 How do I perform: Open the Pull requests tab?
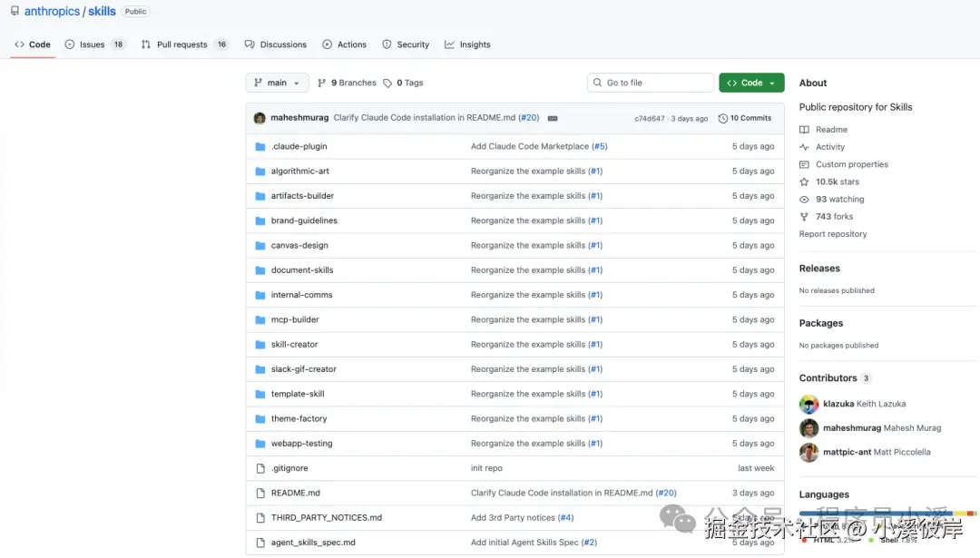coord(184,44)
